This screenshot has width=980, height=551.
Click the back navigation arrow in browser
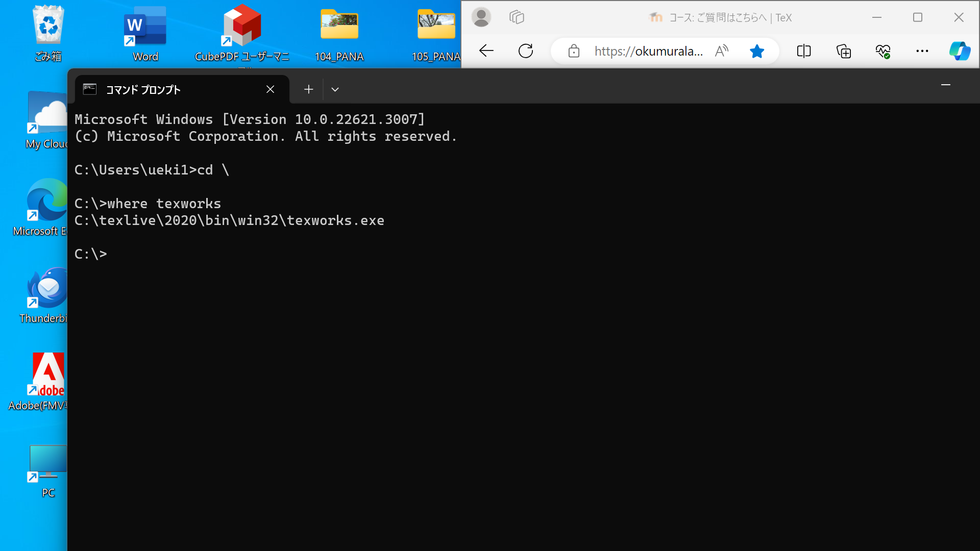tap(486, 51)
